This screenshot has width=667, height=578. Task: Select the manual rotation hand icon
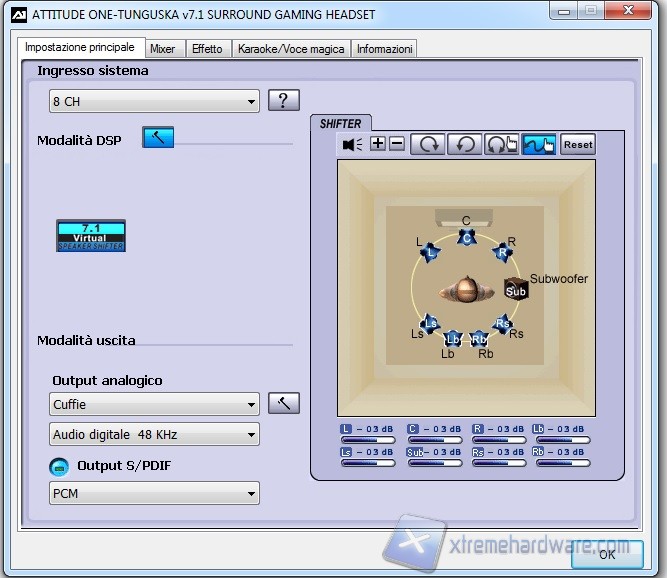click(501, 144)
